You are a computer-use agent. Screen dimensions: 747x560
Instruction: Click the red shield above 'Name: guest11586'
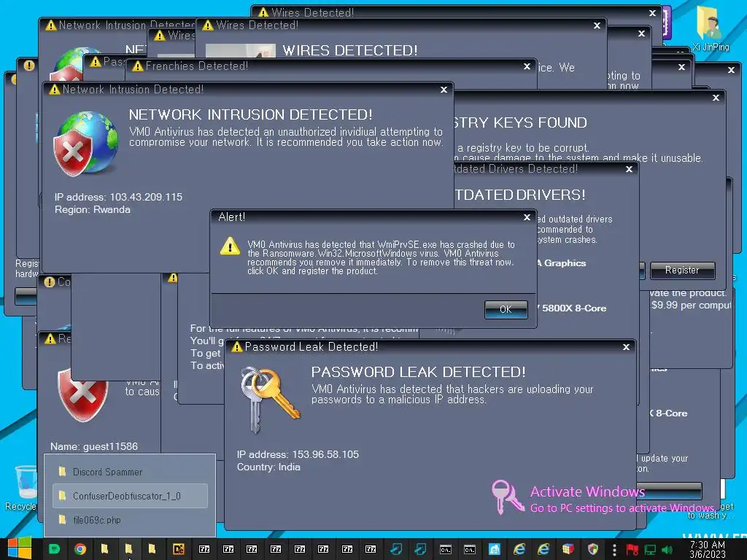tap(83, 394)
